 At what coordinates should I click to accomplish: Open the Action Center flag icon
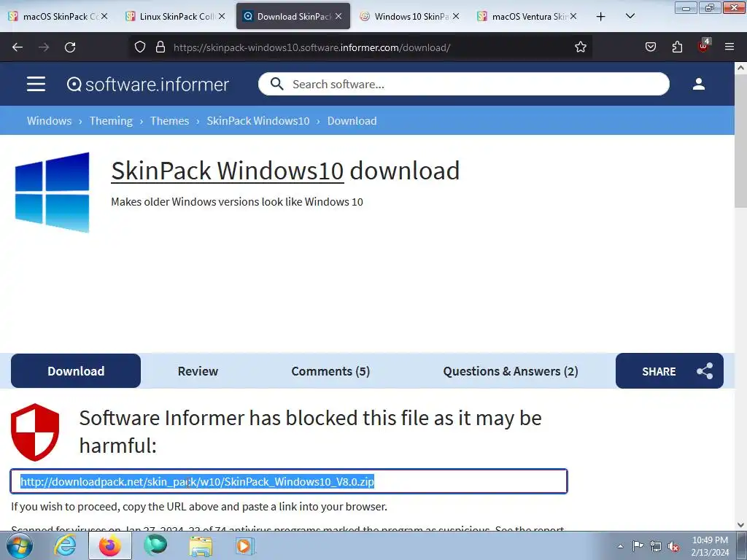coord(638,546)
